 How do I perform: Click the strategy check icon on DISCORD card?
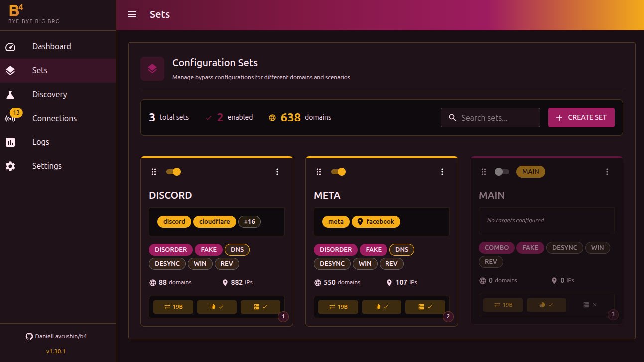[x=217, y=307]
